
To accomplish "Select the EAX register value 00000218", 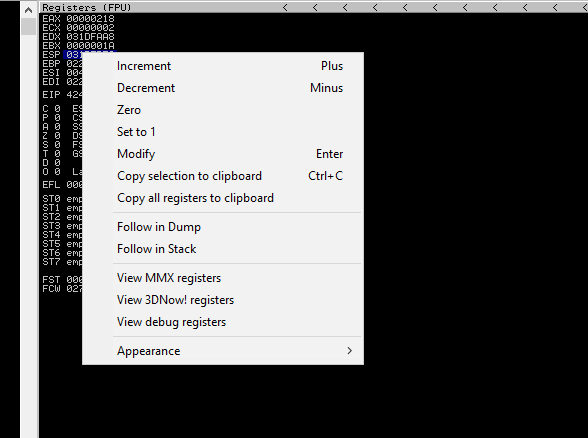I will click(x=90, y=19).
